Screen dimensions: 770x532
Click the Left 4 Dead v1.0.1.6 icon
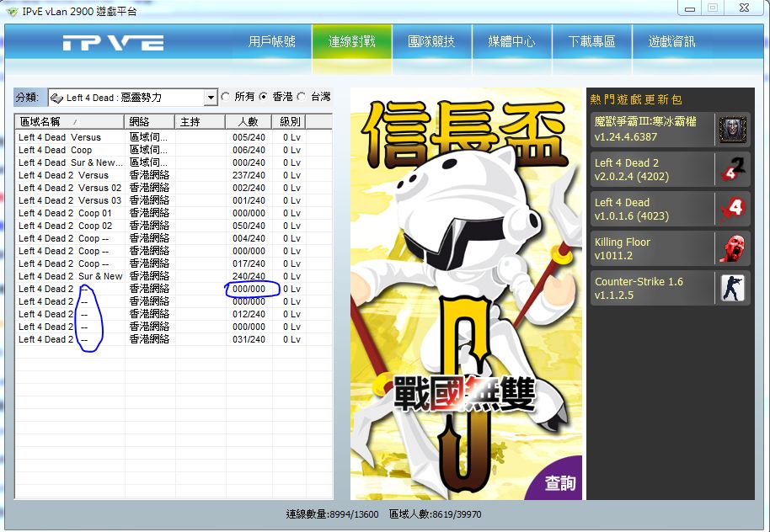click(x=732, y=209)
